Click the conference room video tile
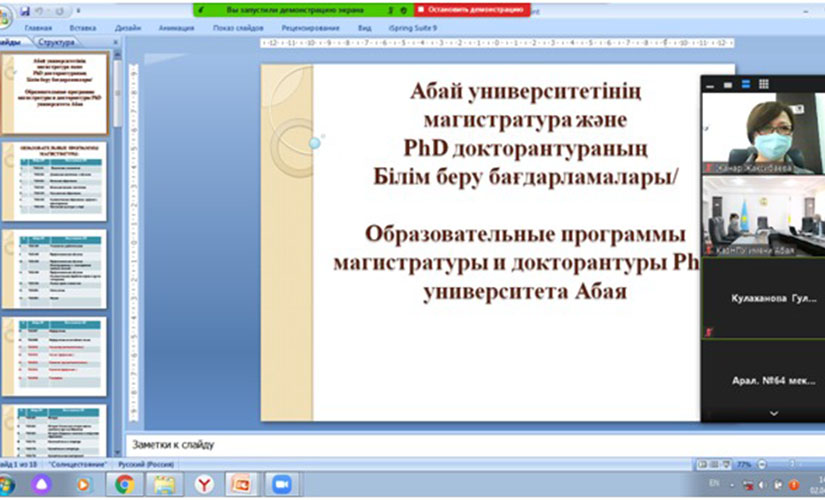The image size is (825, 500). (763, 216)
